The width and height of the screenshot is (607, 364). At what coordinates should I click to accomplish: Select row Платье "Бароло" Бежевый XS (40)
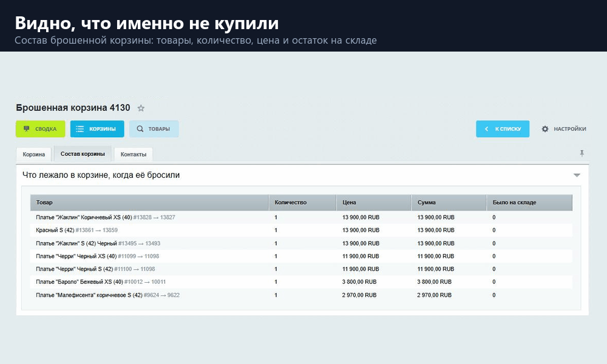click(x=301, y=281)
